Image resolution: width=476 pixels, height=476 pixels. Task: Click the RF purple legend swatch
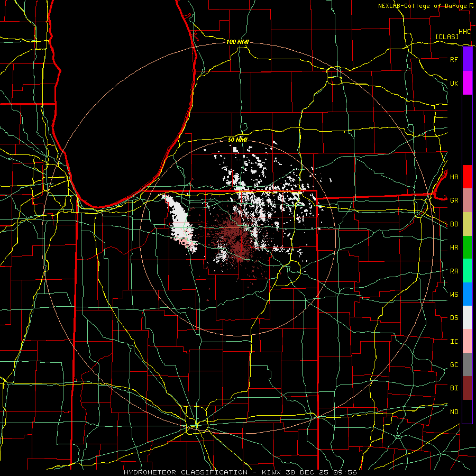pos(467,59)
